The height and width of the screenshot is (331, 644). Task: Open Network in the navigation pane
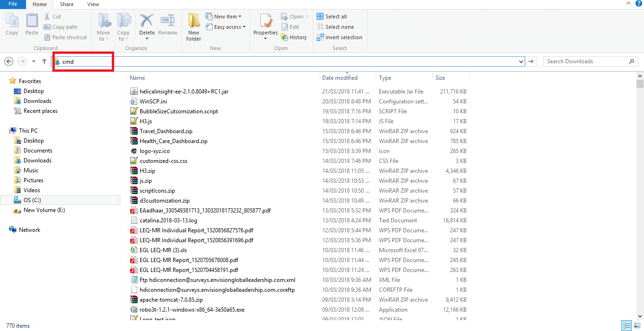29,230
